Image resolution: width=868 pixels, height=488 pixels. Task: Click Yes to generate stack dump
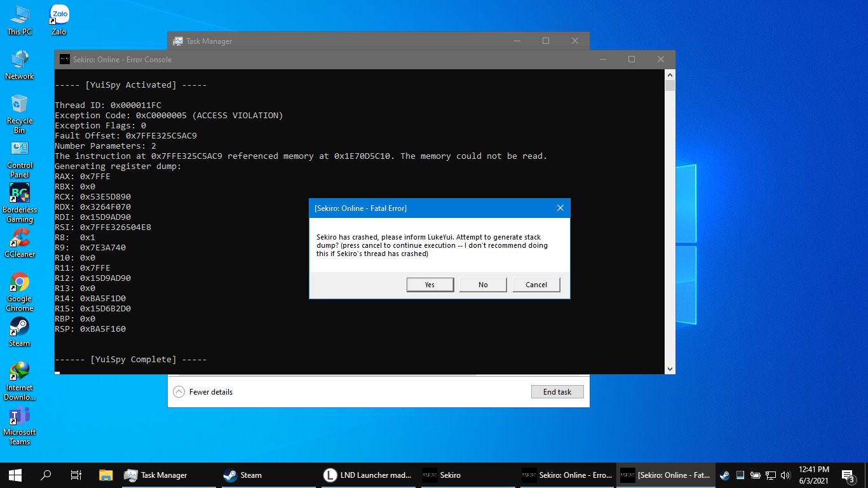(430, 285)
